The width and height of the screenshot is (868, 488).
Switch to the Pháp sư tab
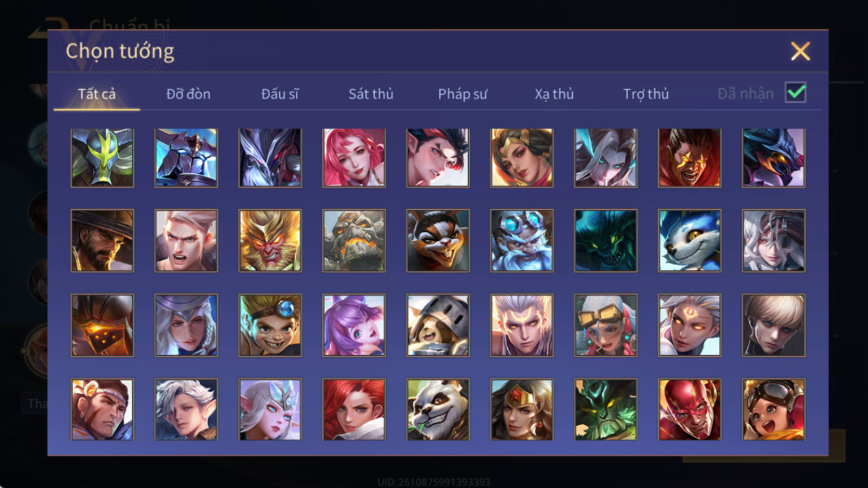[x=463, y=94]
